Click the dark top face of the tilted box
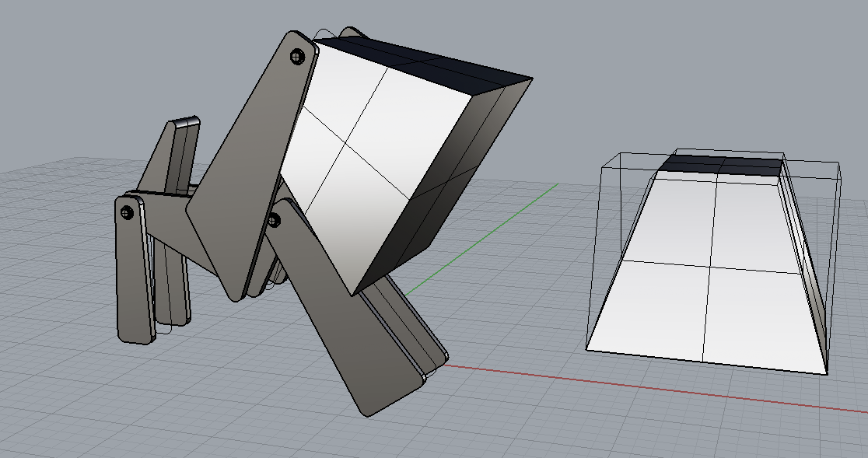 (x=420, y=58)
